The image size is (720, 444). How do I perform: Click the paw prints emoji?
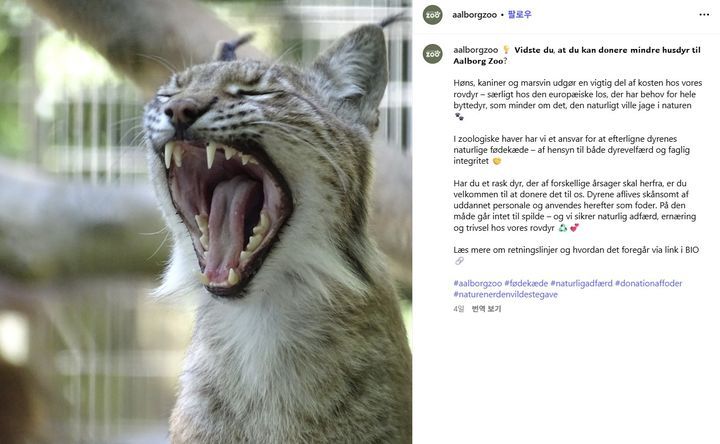pos(459,117)
